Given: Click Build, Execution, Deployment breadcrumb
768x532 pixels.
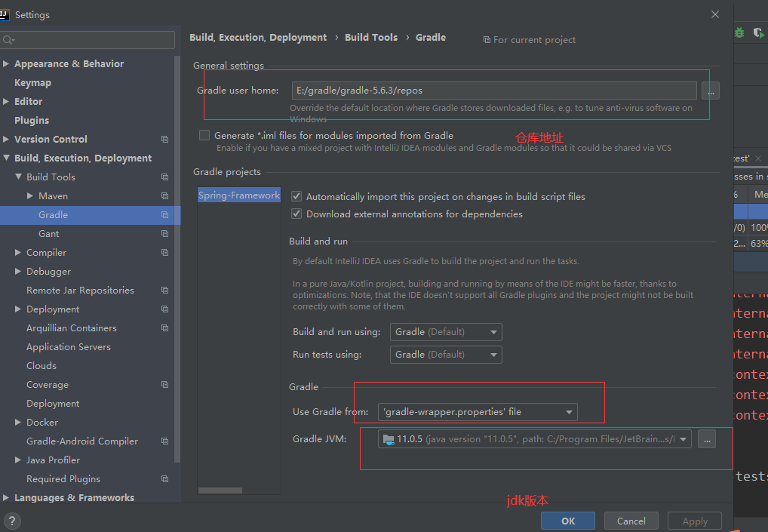Looking at the screenshot, I should [258, 37].
